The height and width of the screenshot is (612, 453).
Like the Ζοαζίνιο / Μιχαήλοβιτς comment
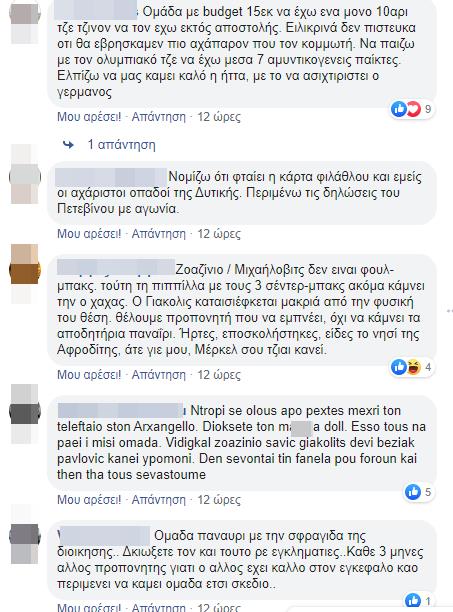point(89,375)
